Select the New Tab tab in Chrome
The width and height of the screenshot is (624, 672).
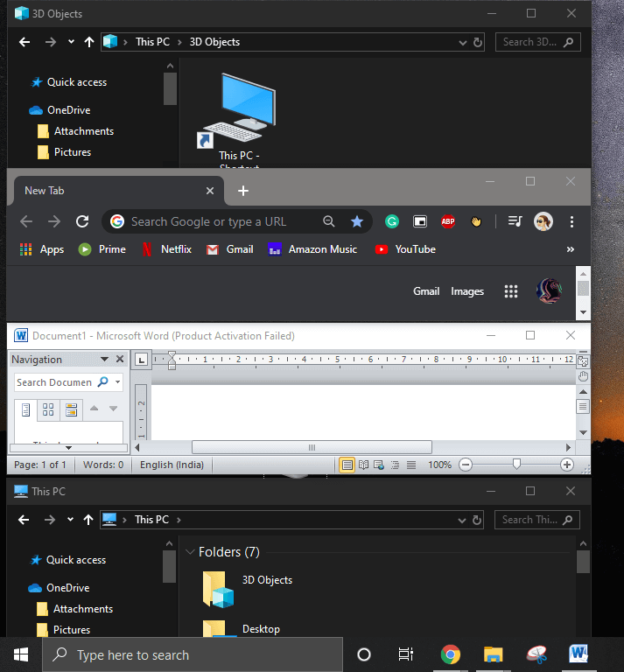(114, 191)
